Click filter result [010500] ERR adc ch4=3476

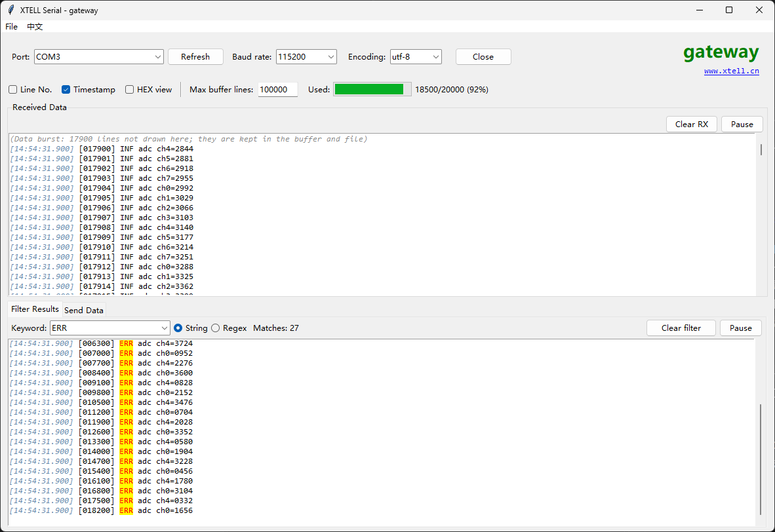click(x=102, y=402)
